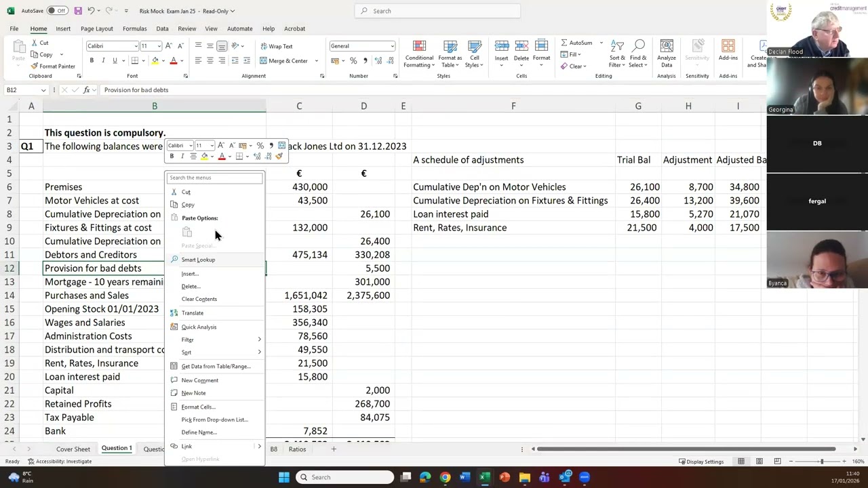The height and width of the screenshot is (488, 868).
Task: Open the Formulas ribbon tab
Action: pyautogui.click(x=134, y=28)
